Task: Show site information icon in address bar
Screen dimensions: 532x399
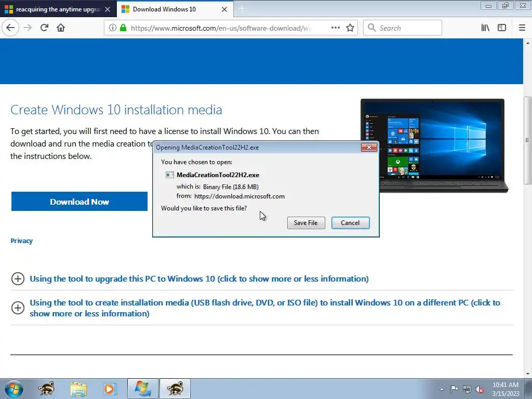Action: [x=112, y=28]
